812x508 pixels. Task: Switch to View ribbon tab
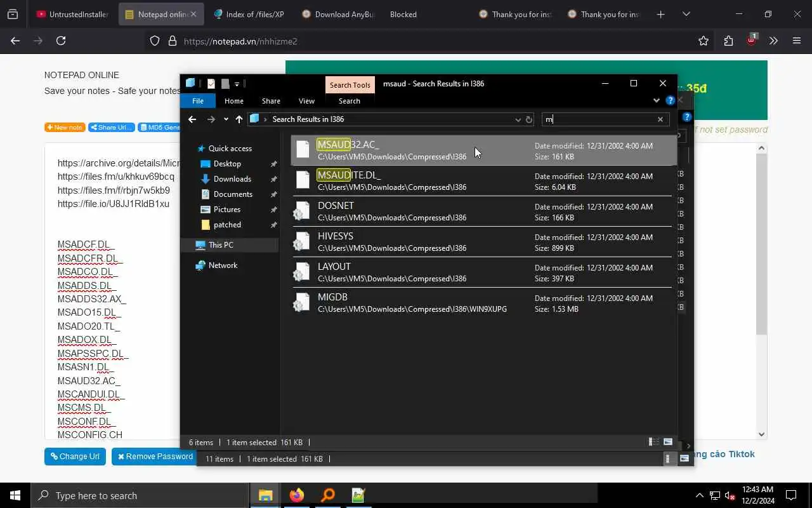pyautogui.click(x=306, y=101)
